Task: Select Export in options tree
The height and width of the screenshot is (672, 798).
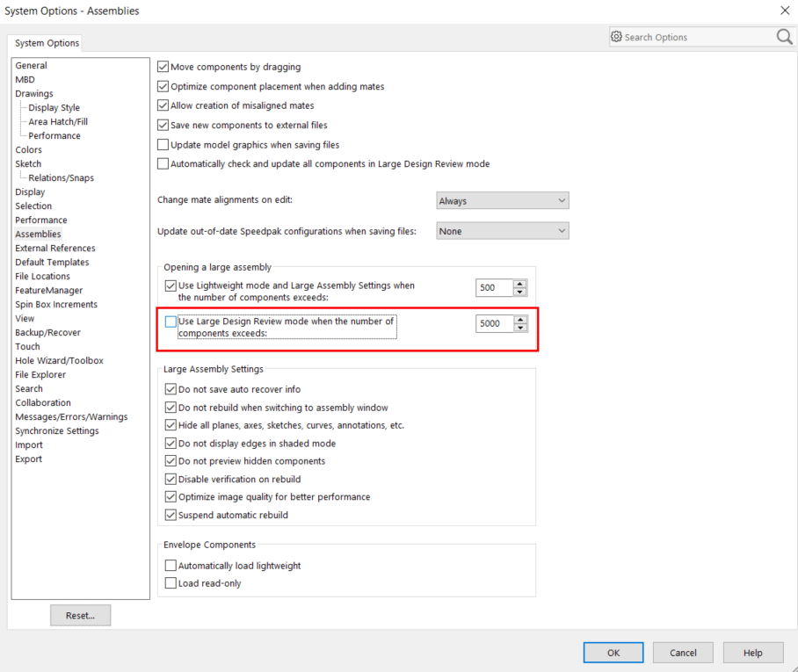Action: [x=28, y=459]
